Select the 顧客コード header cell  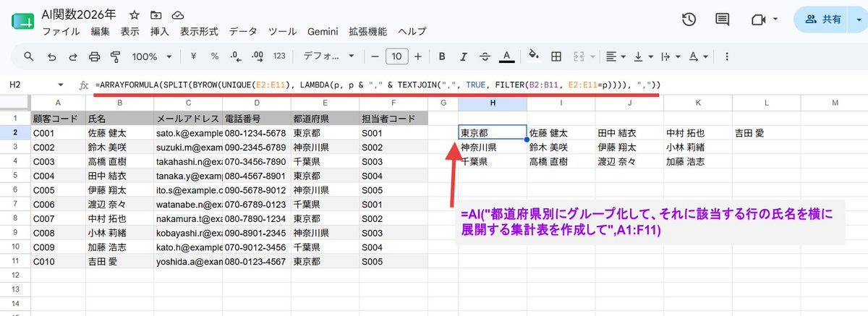pyautogui.click(x=58, y=119)
